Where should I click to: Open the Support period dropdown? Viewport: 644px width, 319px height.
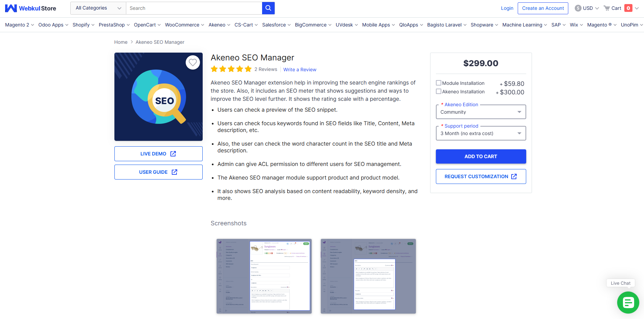click(x=481, y=133)
